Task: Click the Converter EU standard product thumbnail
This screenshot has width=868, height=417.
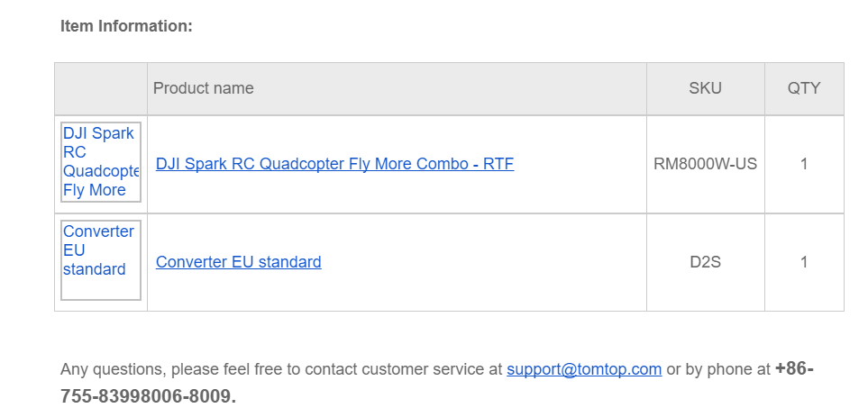Action: pyautogui.click(x=101, y=260)
